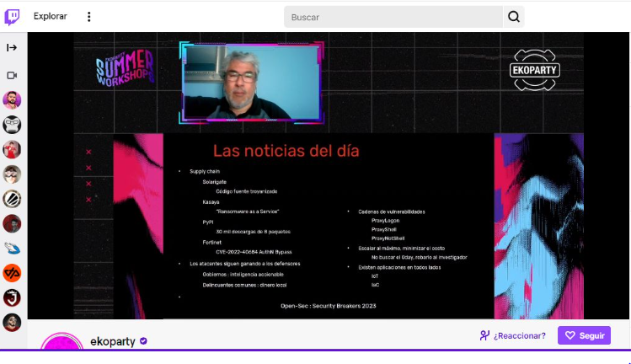631x364 pixels.
Task: Click the "Solarigate" slide line
Action: click(x=215, y=182)
